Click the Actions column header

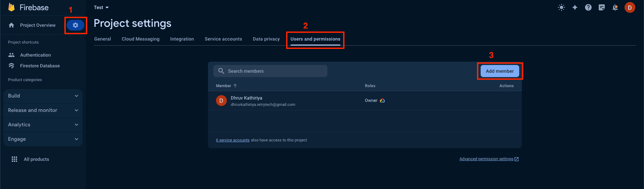pyautogui.click(x=506, y=86)
